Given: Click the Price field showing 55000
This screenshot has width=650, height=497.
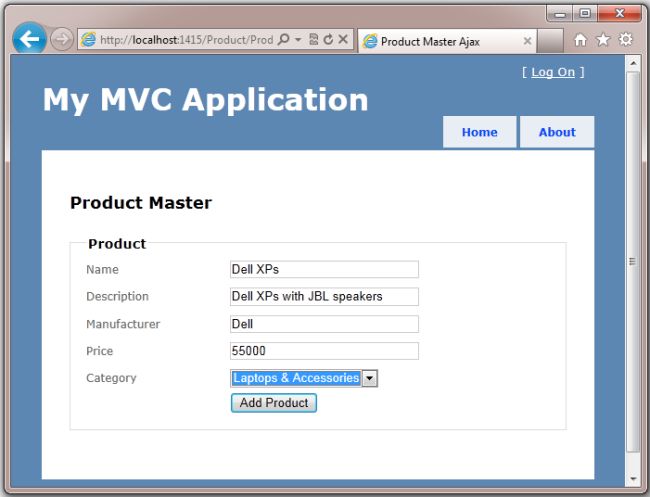Looking at the screenshot, I should point(324,351).
